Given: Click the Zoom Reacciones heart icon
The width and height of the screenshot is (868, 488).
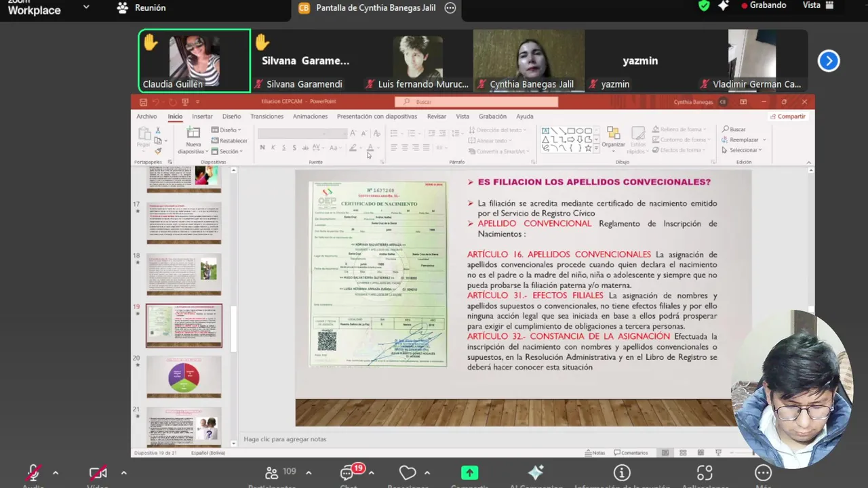Looking at the screenshot, I should 407,472.
